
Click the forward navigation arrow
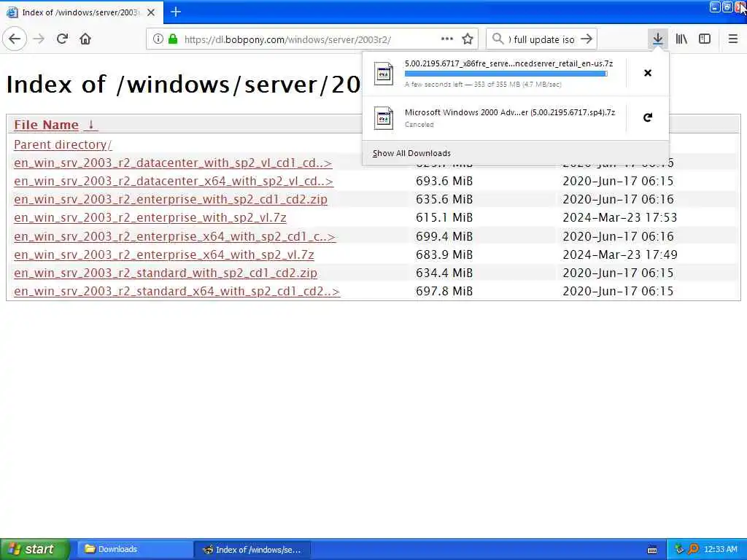point(39,39)
